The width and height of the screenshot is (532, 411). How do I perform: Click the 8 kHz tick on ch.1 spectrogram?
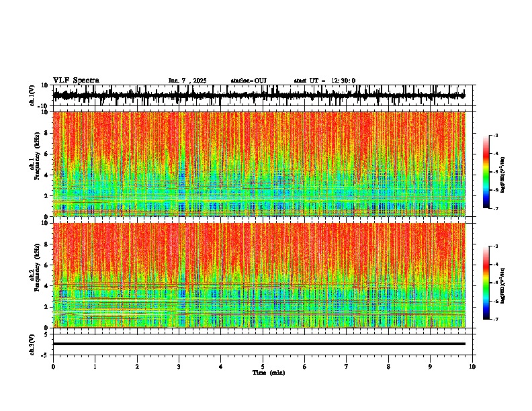click(x=46, y=133)
